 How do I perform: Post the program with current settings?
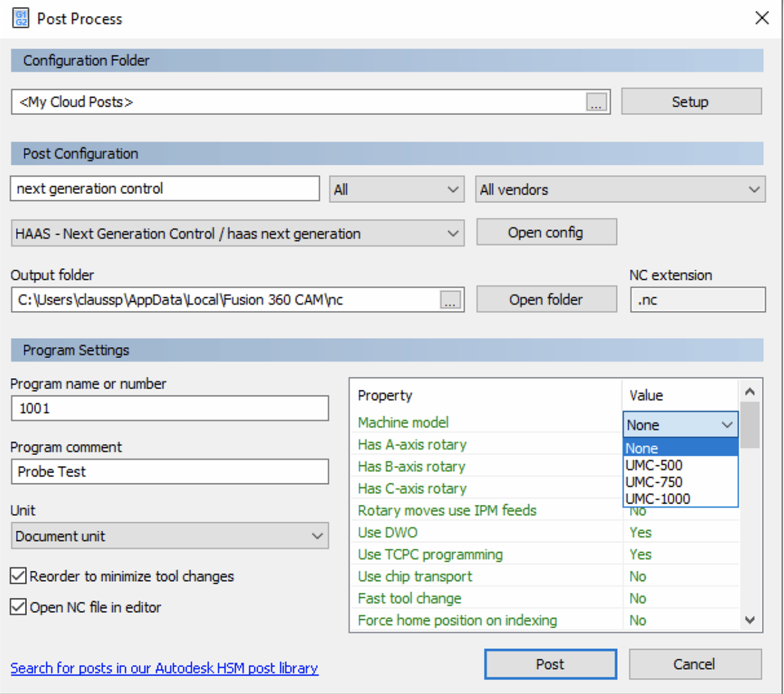tap(551, 664)
